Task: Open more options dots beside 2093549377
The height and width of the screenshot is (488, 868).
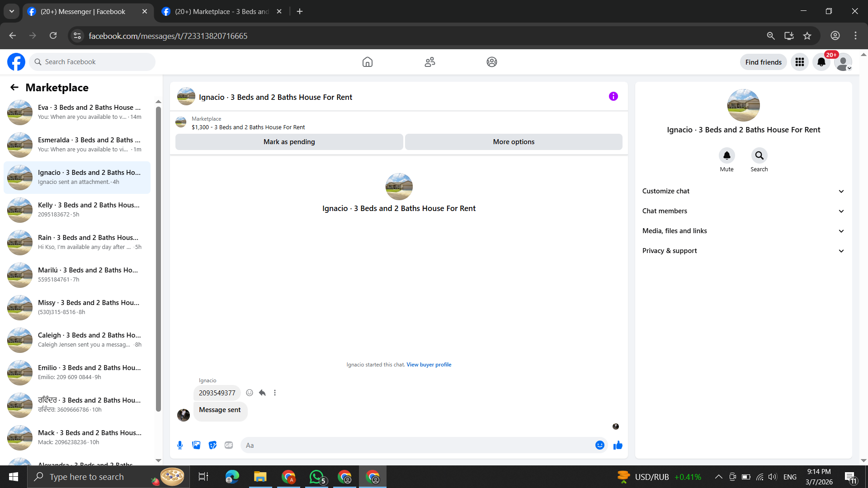Action: [275, 393]
